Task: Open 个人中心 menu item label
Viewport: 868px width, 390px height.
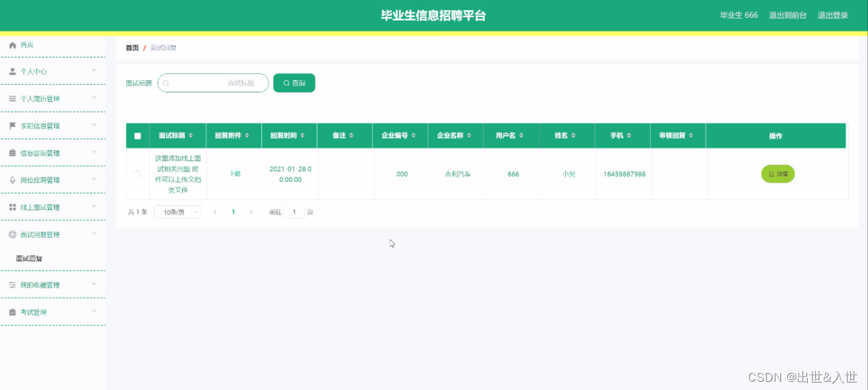Action: tap(34, 71)
